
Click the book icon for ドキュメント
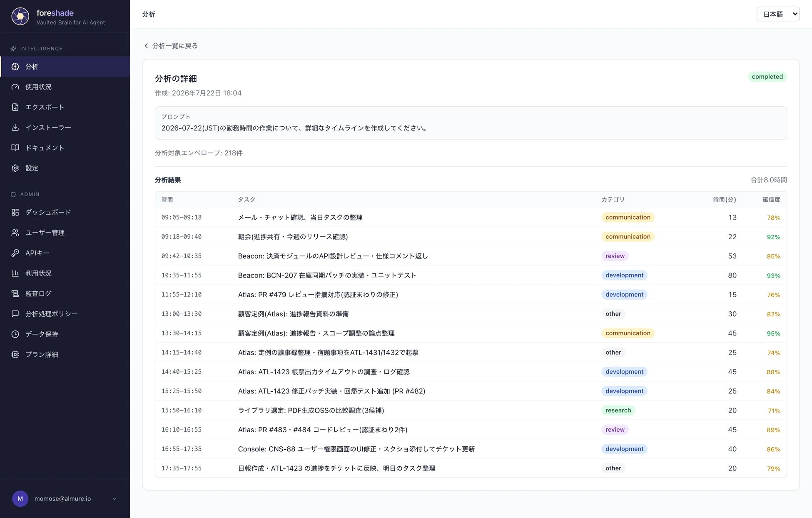pos(15,148)
